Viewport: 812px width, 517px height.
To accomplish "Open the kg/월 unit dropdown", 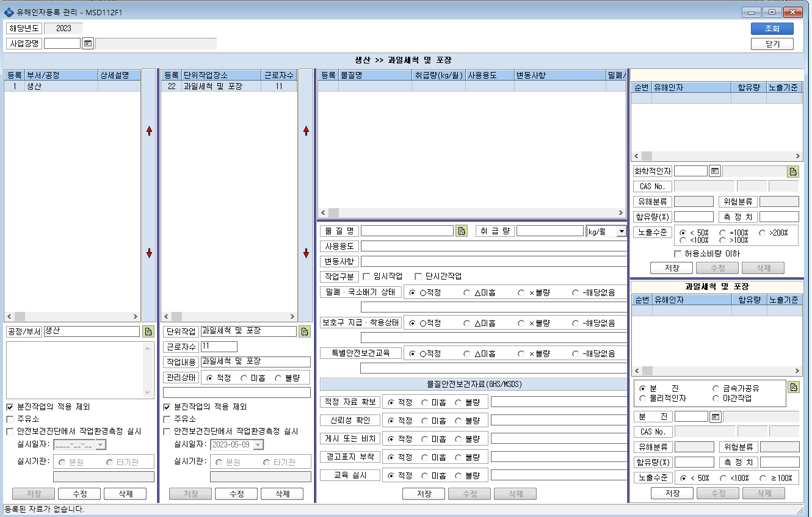I will 621,231.
